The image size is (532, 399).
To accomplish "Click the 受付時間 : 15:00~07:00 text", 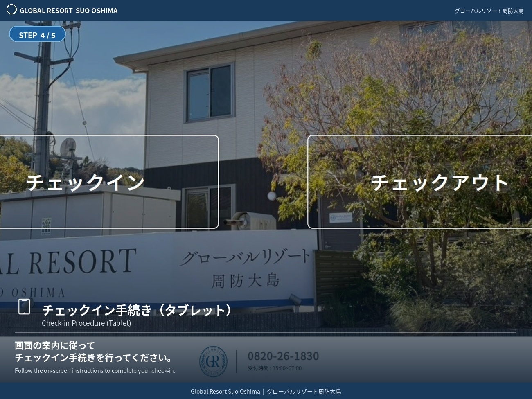I will click(275, 368).
